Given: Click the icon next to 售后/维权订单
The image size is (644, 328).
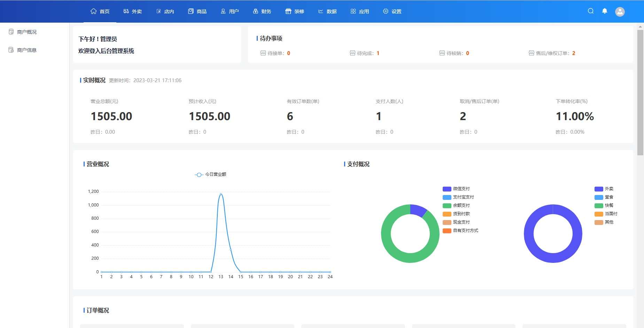Looking at the screenshot, I should tap(532, 53).
